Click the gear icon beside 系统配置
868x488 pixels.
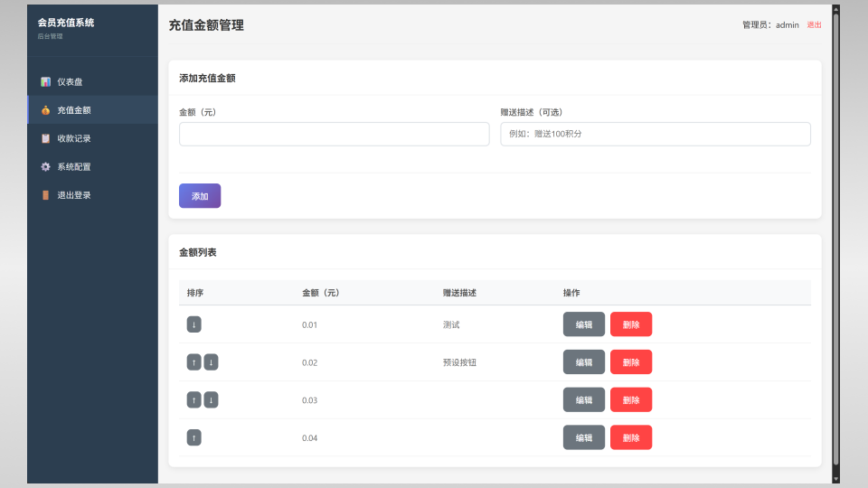(45, 167)
